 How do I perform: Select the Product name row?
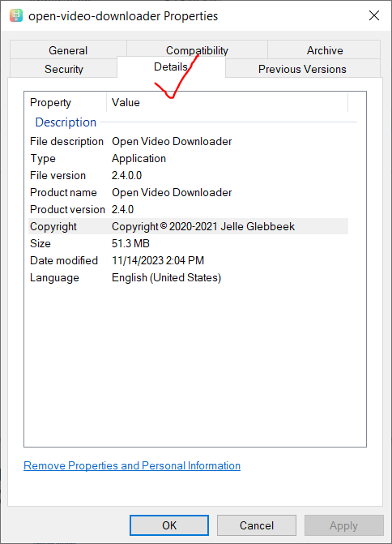tap(188, 192)
